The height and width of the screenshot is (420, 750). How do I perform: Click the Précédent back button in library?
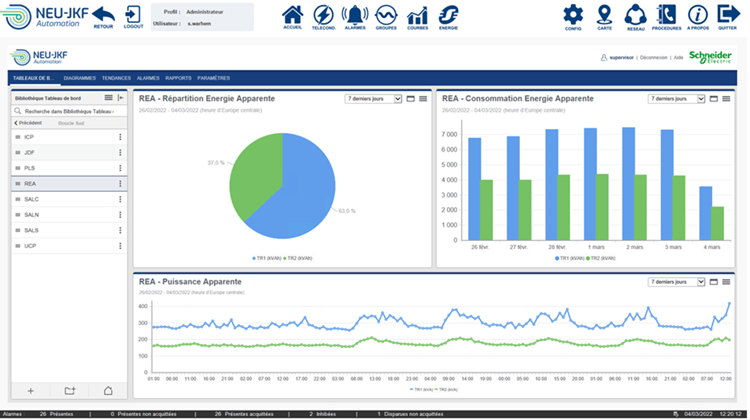coord(33,123)
